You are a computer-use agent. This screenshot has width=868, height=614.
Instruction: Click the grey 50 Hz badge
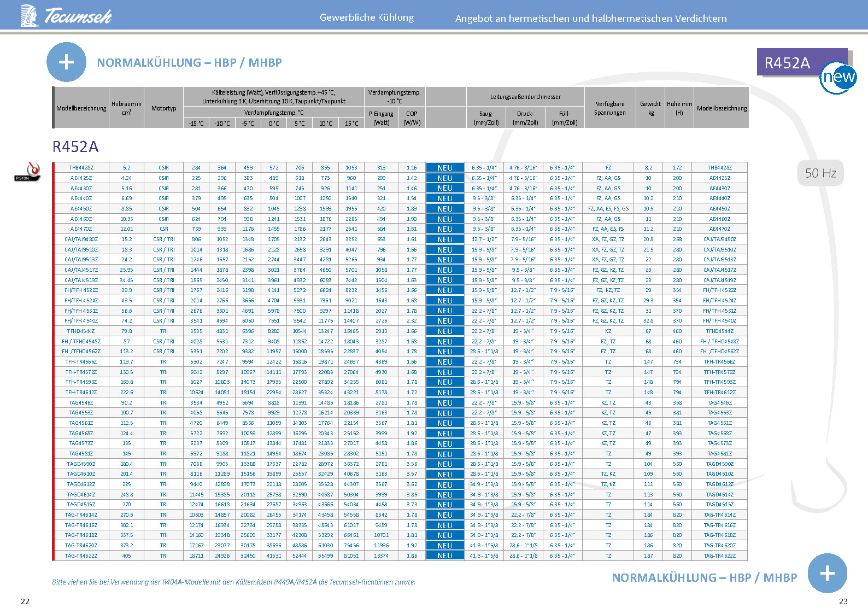(820, 173)
